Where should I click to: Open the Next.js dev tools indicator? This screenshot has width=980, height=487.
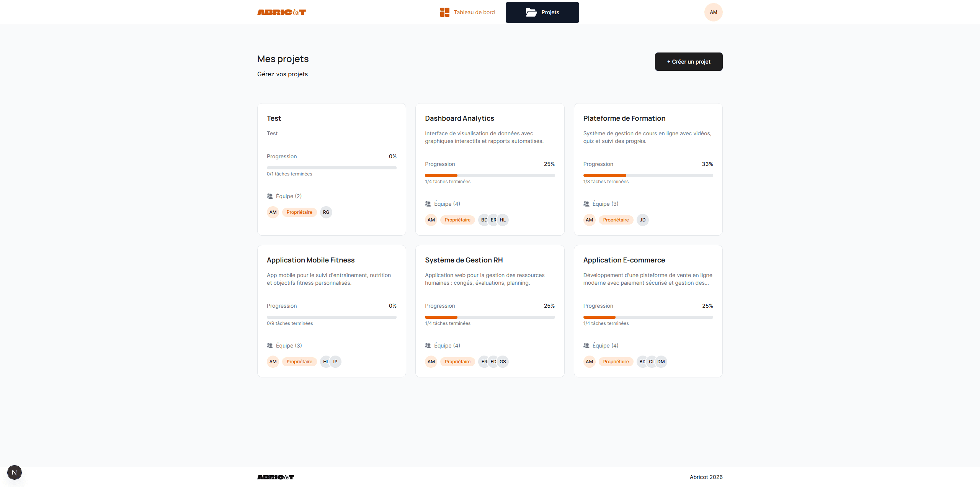(15, 472)
